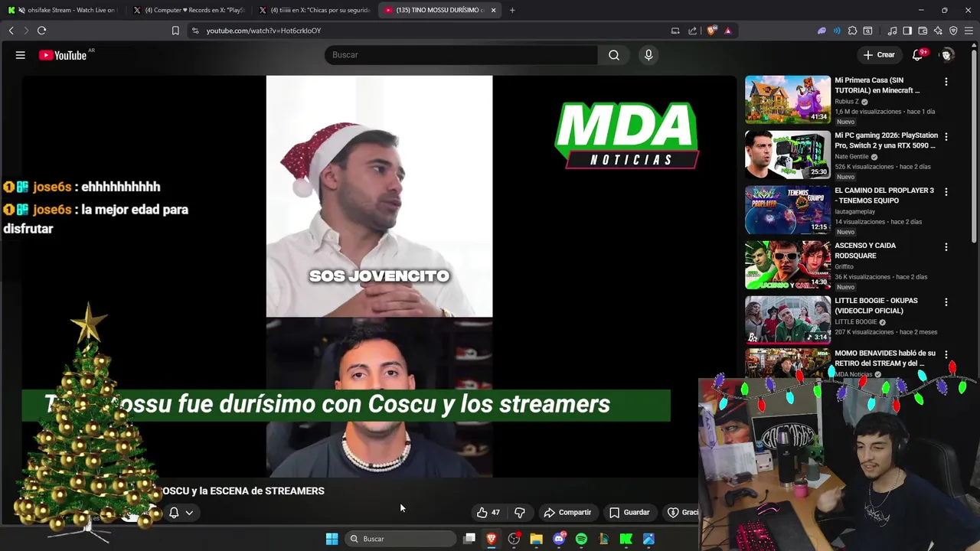
Task: Dislike the video with thumbs down
Action: pyautogui.click(x=520, y=512)
